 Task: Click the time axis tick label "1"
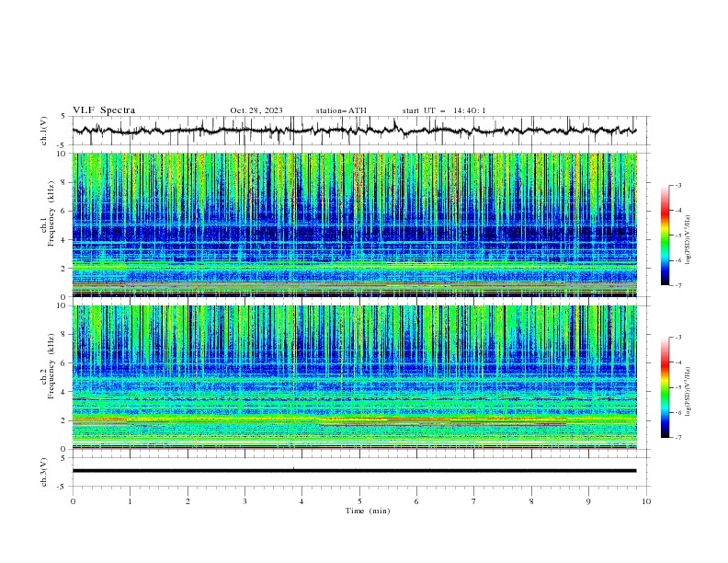[x=130, y=501]
